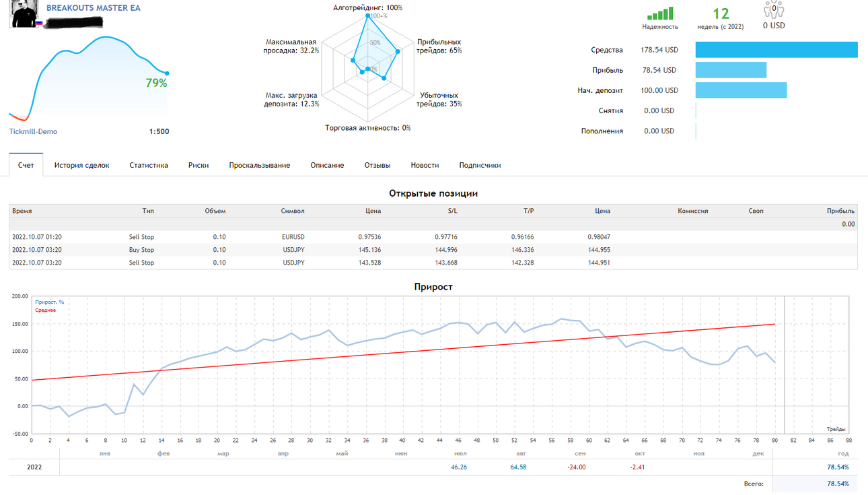Select the Риски tab

(x=198, y=165)
